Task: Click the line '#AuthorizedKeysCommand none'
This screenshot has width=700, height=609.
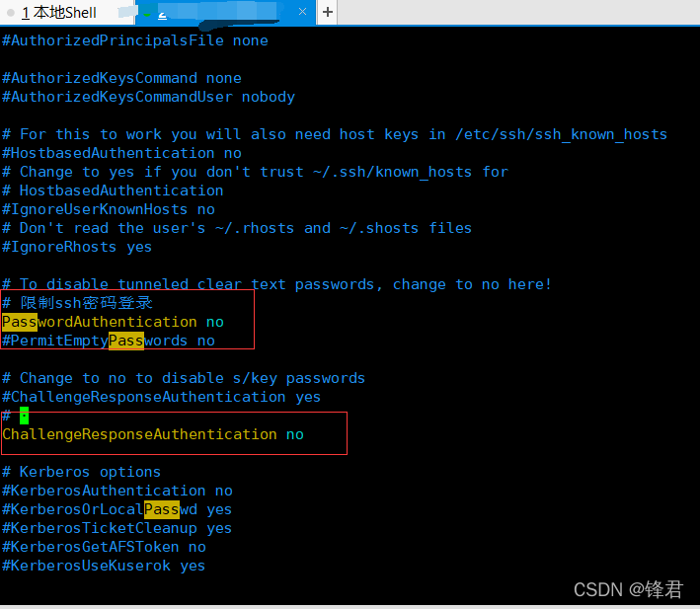Action: [x=121, y=78]
